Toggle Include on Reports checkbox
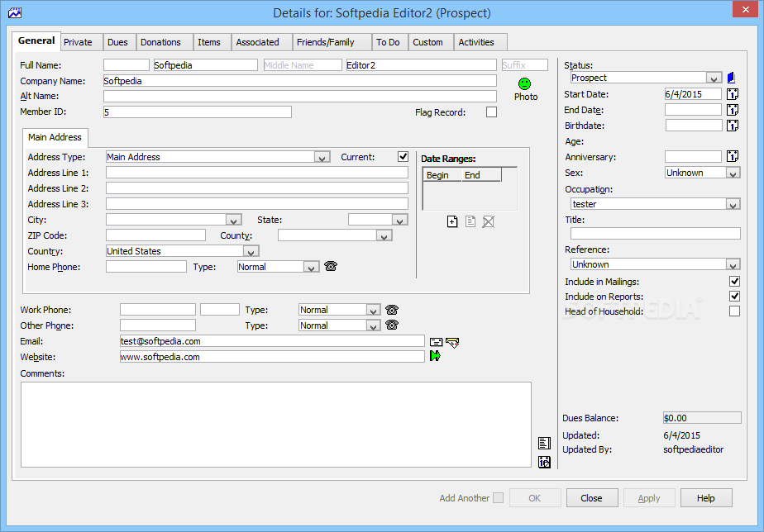764x532 pixels. click(x=734, y=296)
